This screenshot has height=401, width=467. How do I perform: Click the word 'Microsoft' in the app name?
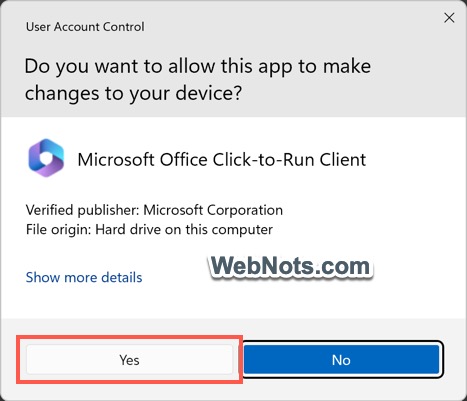point(116,159)
